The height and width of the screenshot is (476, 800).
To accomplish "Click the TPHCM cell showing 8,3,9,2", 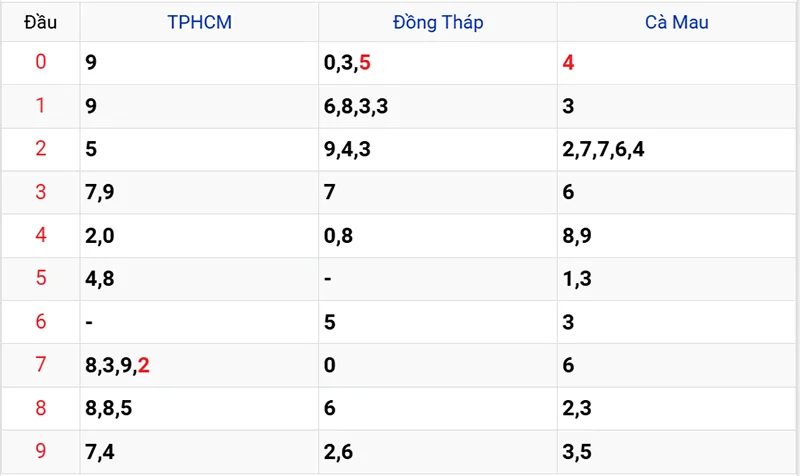I will pyautogui.click(x=117, y=365).
